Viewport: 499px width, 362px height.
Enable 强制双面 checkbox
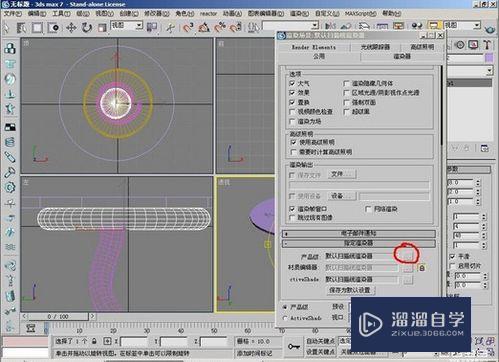coord(346,102)
